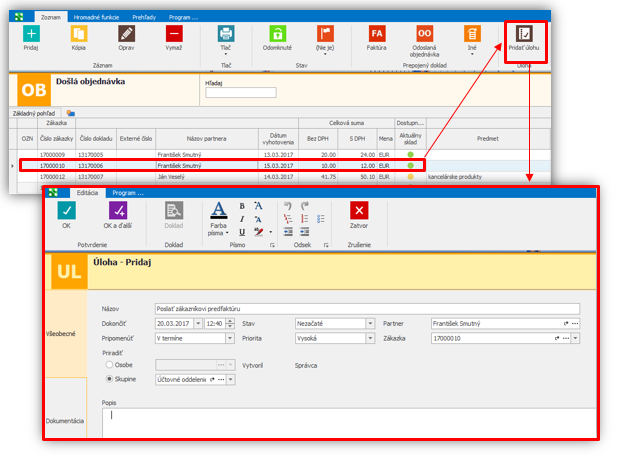Click the Odomknuté lock-state icon
The height and width of the screenshot is (458, 620).
[x=278, y=34]
